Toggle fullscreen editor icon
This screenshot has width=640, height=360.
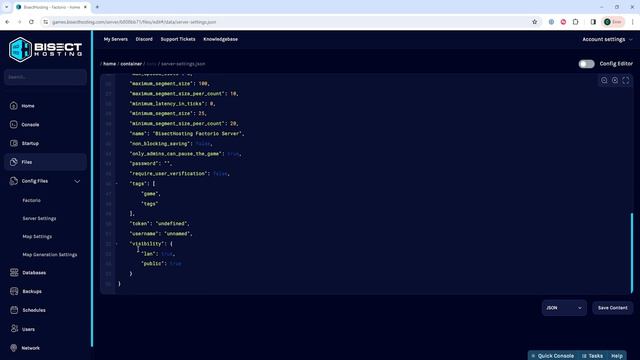tap(626, 80)
